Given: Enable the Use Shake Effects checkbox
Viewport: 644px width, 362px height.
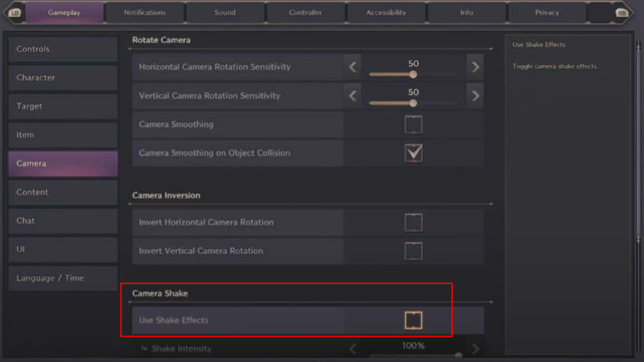Looking at the screenshot, I should [x=413, y=320].
